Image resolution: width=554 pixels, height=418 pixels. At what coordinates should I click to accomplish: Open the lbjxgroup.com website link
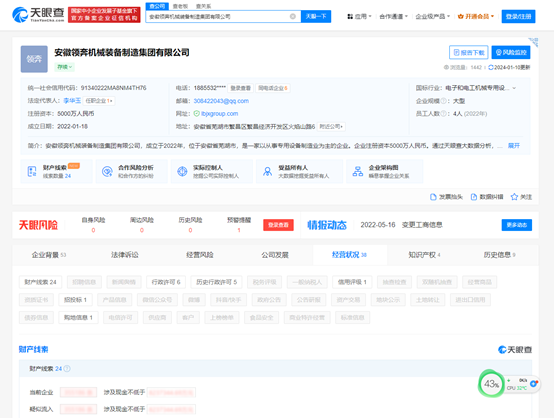coord(219,113)
